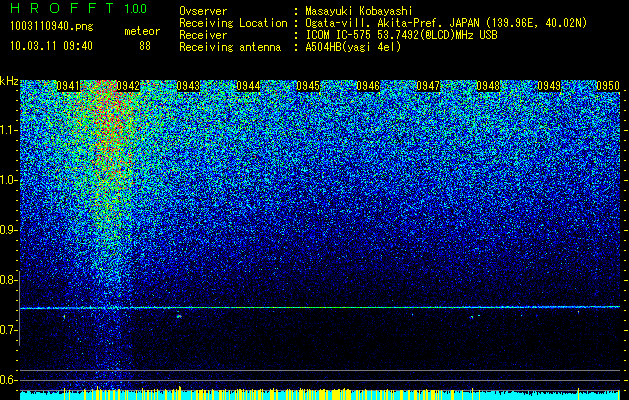629x400 pixels.
Task: Click the Ovserver field label
Action: (x=203, y=11)
